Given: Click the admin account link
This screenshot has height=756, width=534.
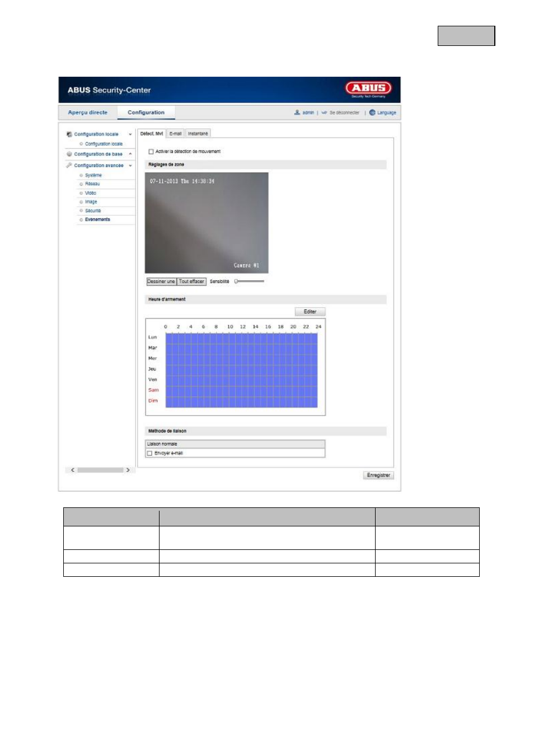Looking at the screenshot, I should (308, 113).
